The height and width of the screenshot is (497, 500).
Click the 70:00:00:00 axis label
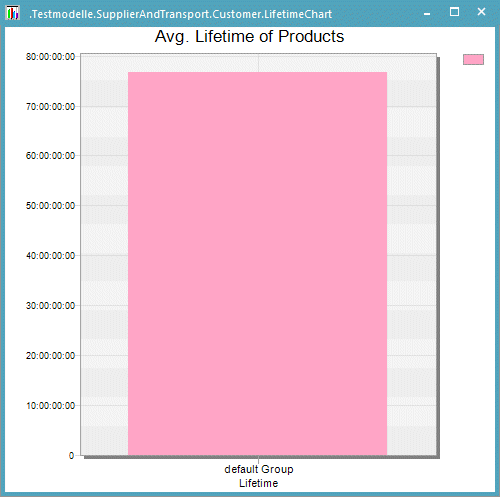coord(51,107)
